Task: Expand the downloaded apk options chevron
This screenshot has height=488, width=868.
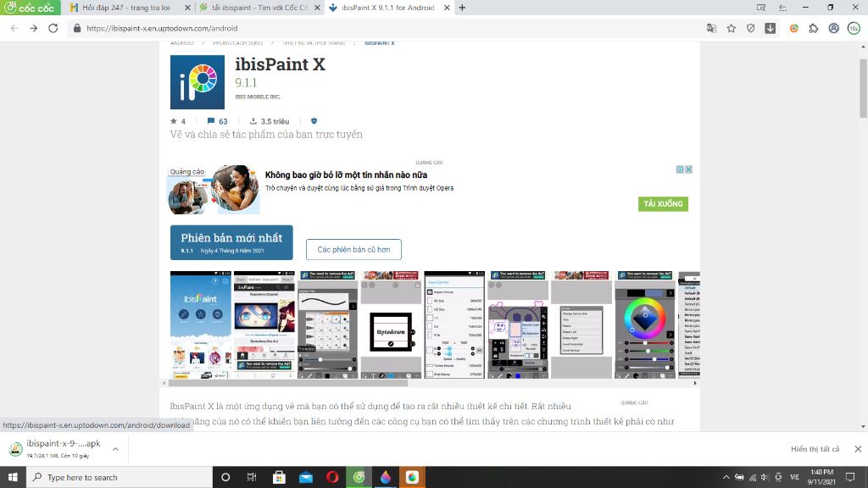Action: [115, 449]
